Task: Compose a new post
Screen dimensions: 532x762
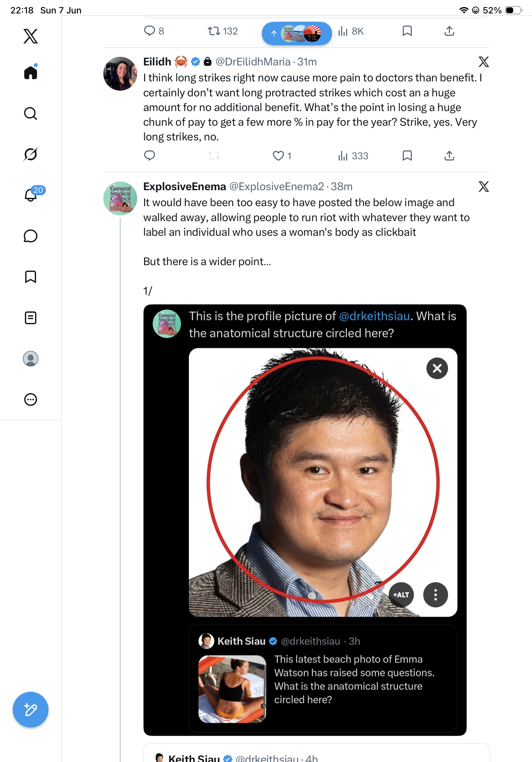Action: 31,710
